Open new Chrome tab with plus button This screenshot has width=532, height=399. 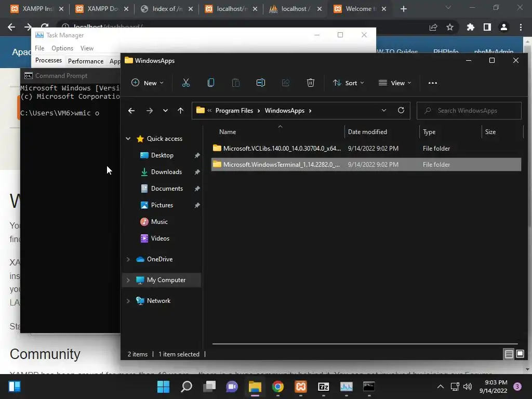pyautogui.click(x=403, y=9)
